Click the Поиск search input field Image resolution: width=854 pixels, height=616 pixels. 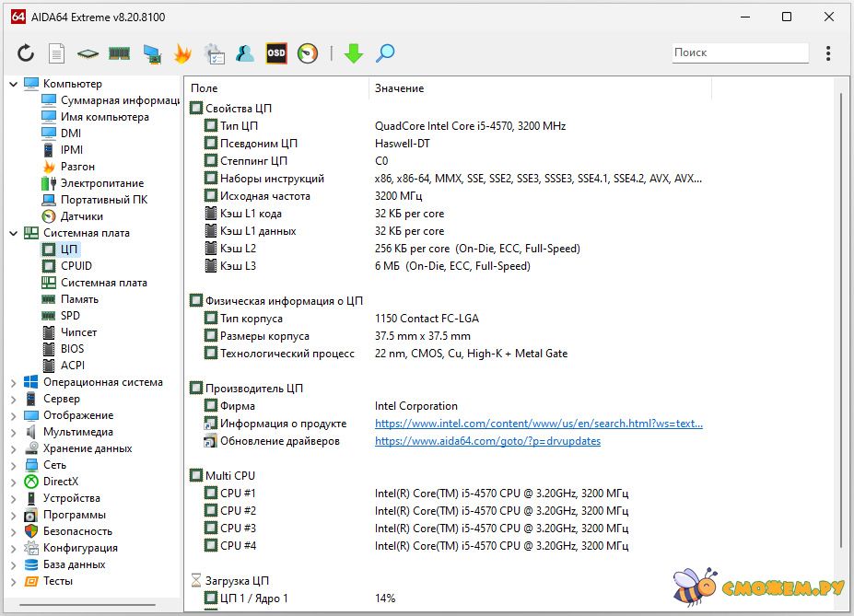(739, 53)
